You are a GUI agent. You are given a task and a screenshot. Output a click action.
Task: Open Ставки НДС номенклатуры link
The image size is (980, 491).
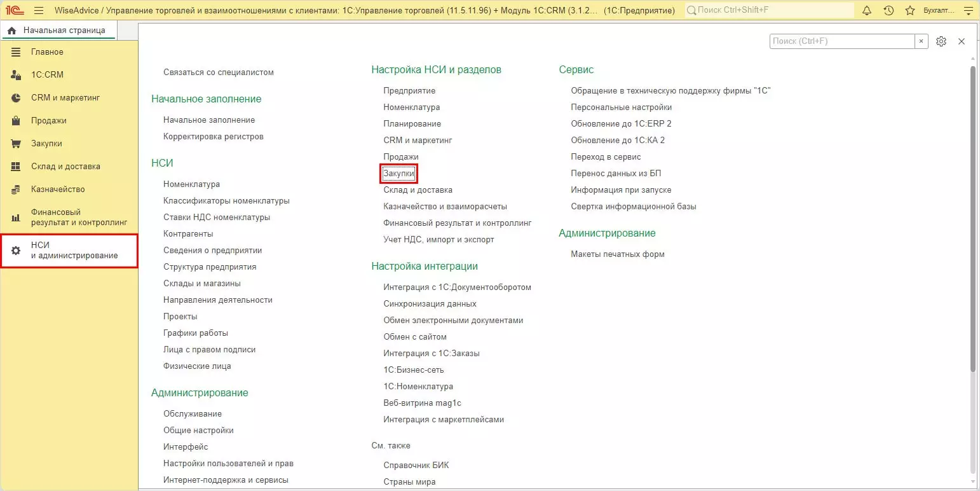217,218
